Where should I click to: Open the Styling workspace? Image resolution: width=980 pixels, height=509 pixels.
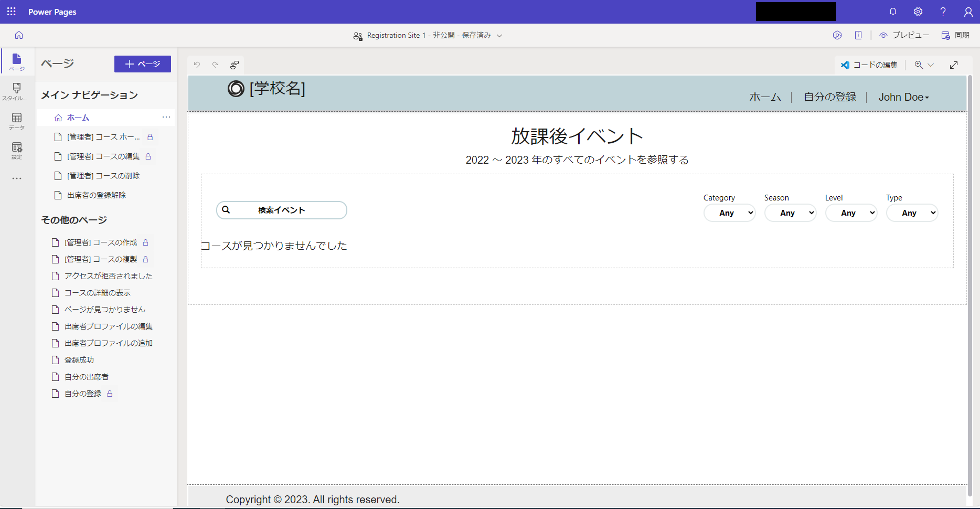point(17,92)
